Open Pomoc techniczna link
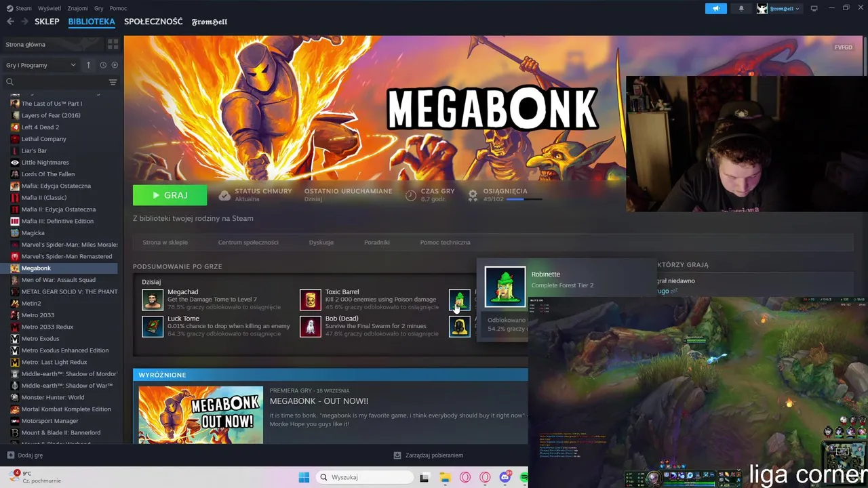Image resolution: width=868 pixels, height=488 pixels. [x=445, y=242]
